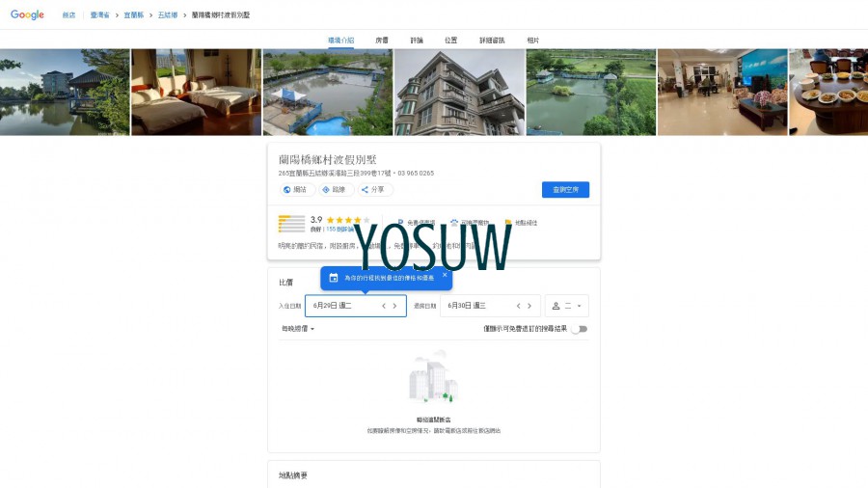Go to 臺灣省 breadcrumb link
Viewport: 868px width, 488px height.
click(x=100, y=15)
